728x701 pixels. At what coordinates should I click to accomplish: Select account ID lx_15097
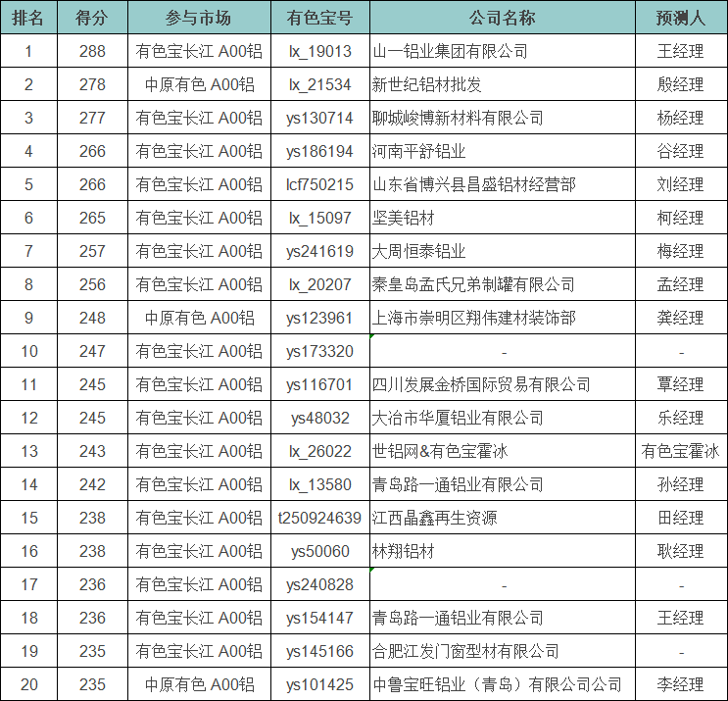(319, 218)
